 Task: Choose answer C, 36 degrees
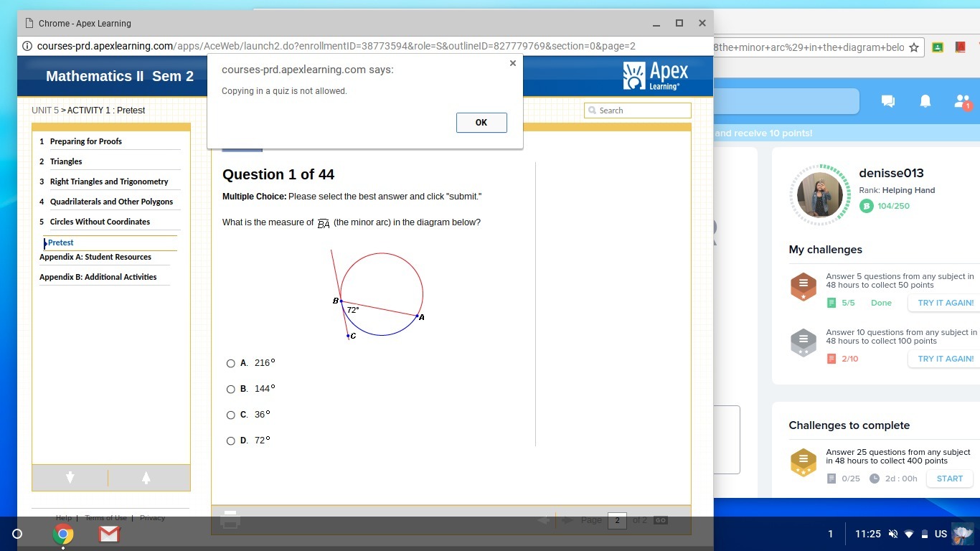(231, 415)
